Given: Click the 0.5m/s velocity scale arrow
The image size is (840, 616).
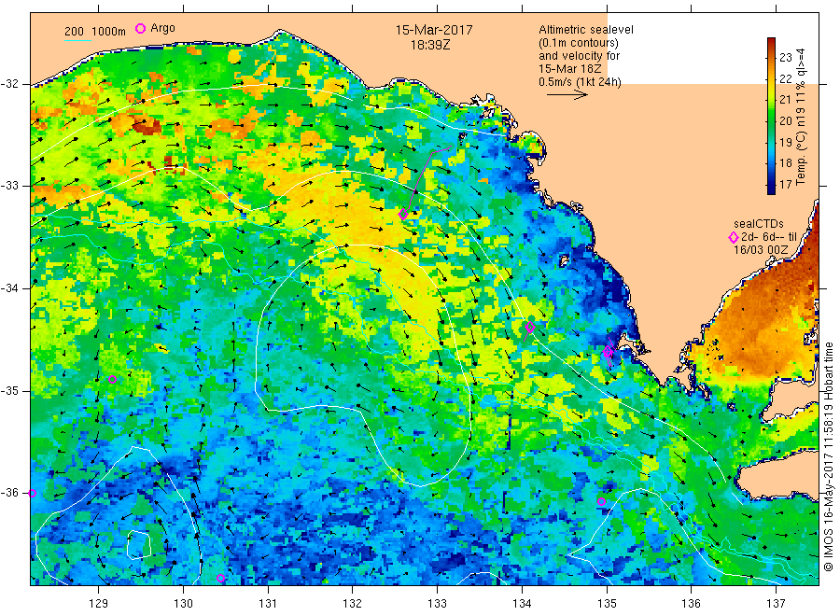Looking at the screenshot, I should [x=567, y=95].
